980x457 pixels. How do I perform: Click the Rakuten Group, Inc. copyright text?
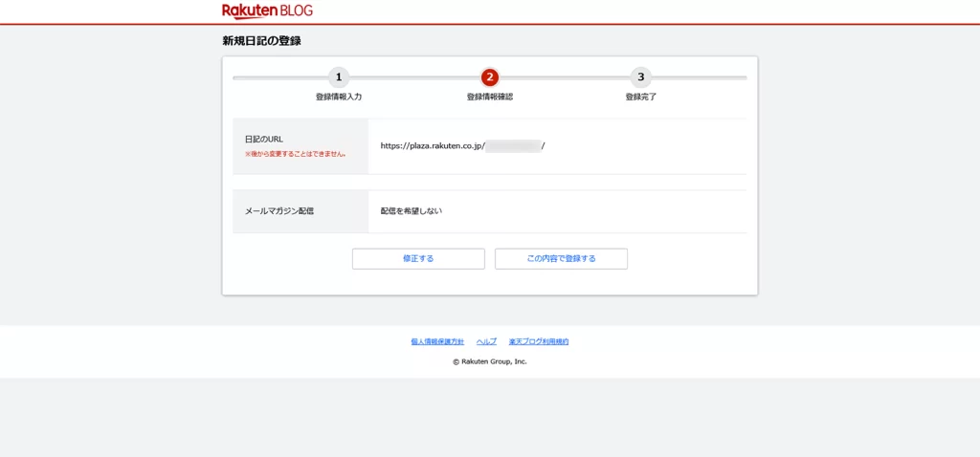point(490,361)
